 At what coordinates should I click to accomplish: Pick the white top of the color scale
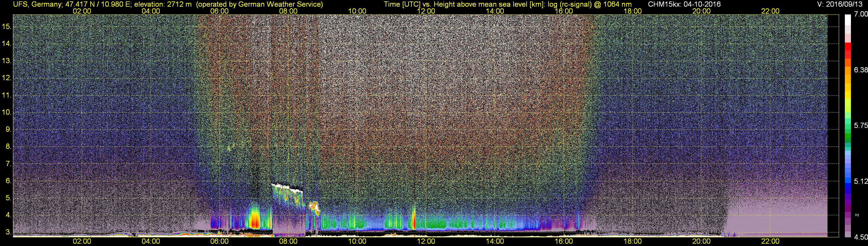click(x=847, y=21)
